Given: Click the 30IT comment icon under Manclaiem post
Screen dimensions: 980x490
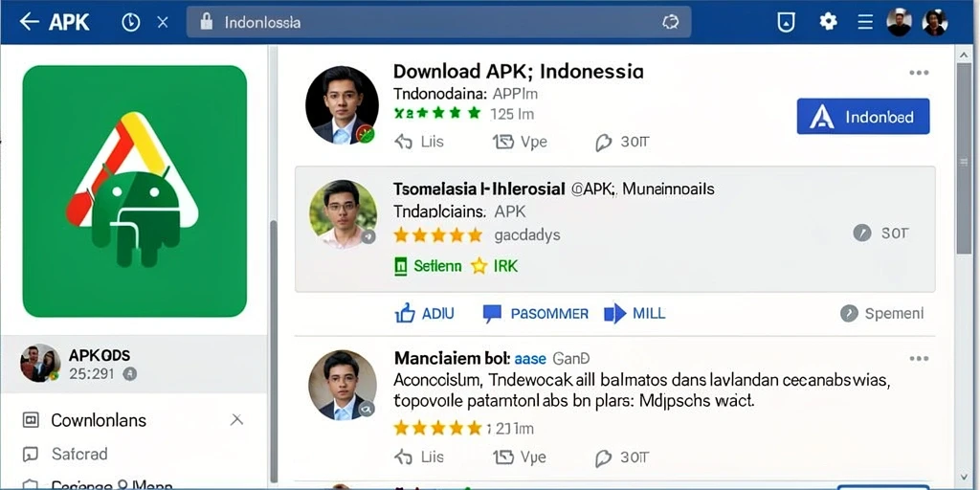Looking at the screenshot, I should (x=603, y=458).
